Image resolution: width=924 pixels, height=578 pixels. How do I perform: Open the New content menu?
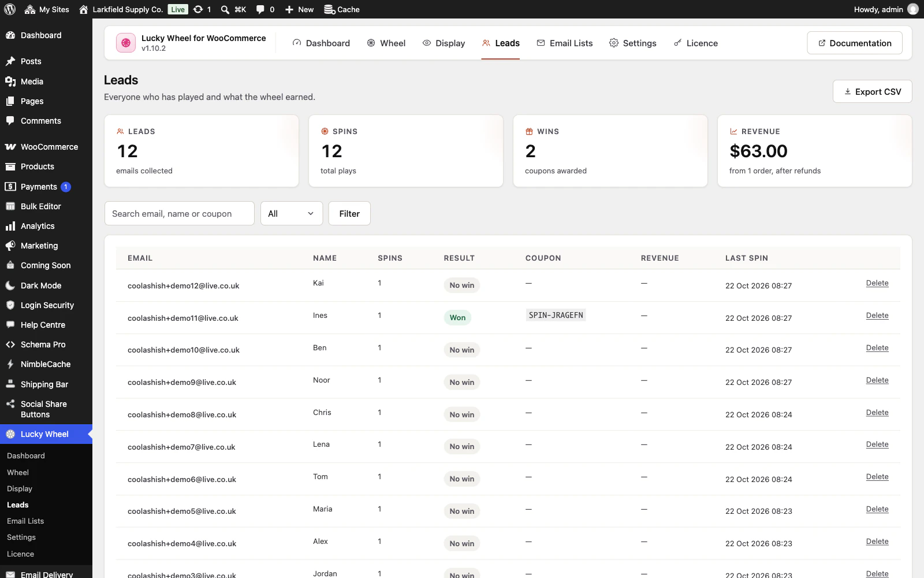coord(299,9)
